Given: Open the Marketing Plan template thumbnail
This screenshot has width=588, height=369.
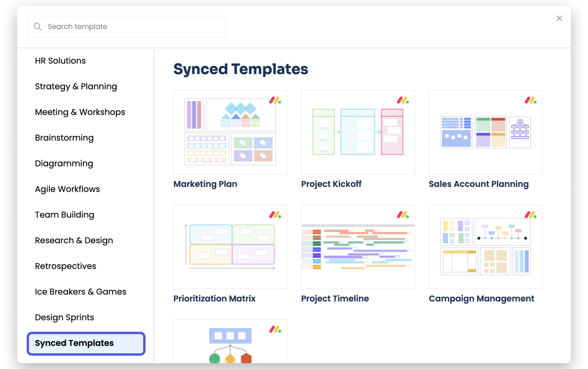Looking at the screenshot, I should click(x=230, y=132).
